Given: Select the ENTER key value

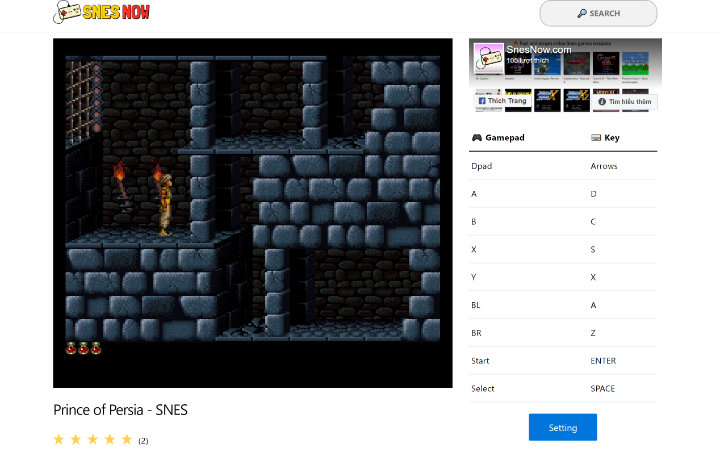Looking at the screenshot, I should [603, 361].
